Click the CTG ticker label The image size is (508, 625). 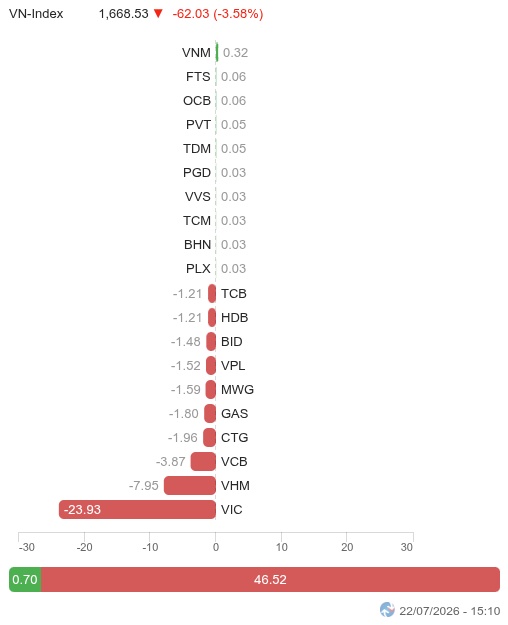(234, 438)
